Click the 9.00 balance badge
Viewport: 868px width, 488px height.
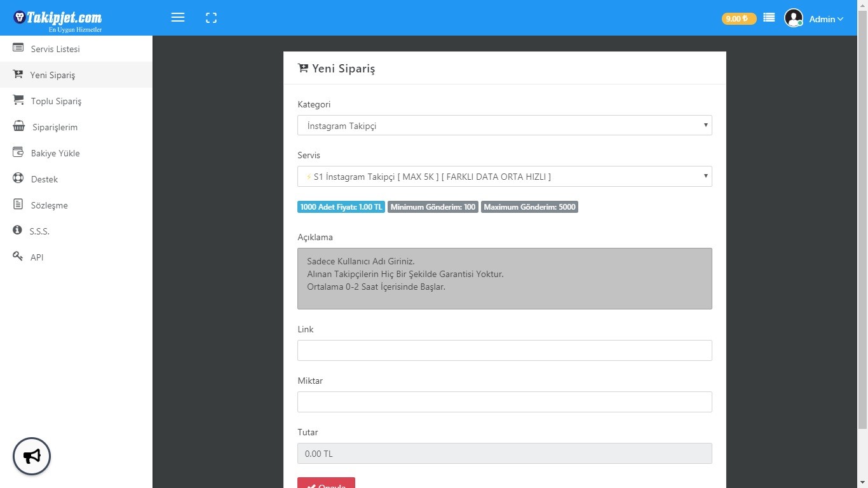click(x=738, y=18)
